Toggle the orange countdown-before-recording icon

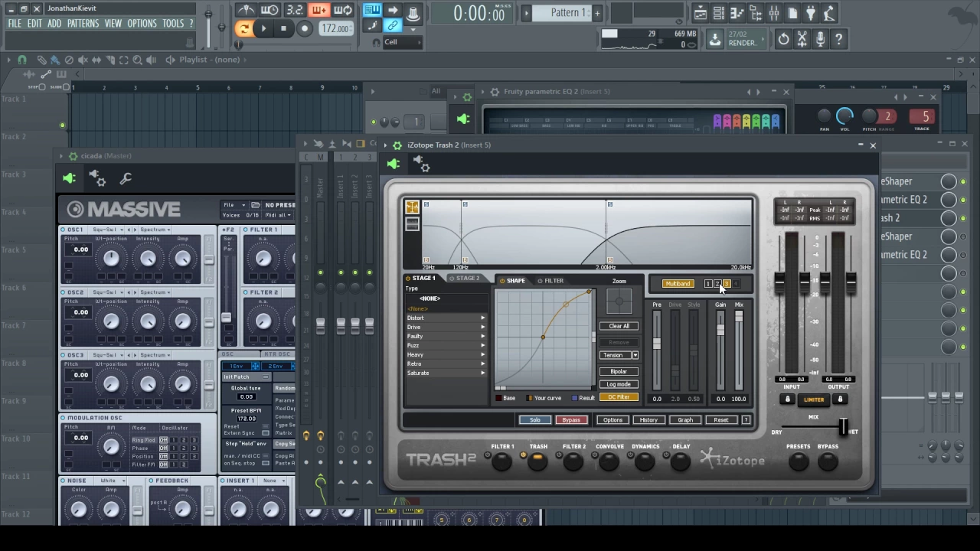318,10
